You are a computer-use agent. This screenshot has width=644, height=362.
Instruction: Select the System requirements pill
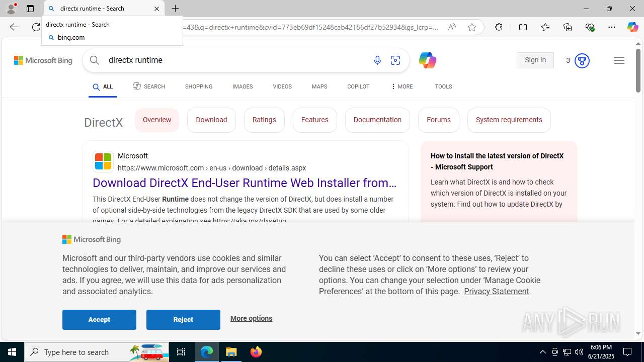(509, 120)
